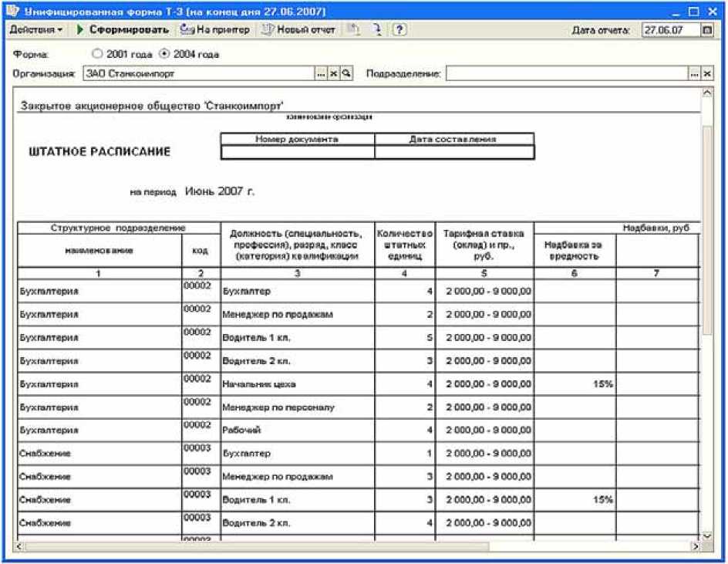Clear the Подразделение field with the X
Image resolution: width=728 pixels, height=564 pixels.
[706, 73]
